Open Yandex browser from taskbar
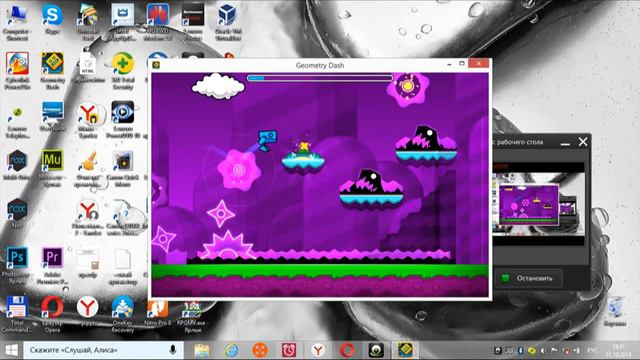This screenshot has width=640, height=360. point(318,350)
